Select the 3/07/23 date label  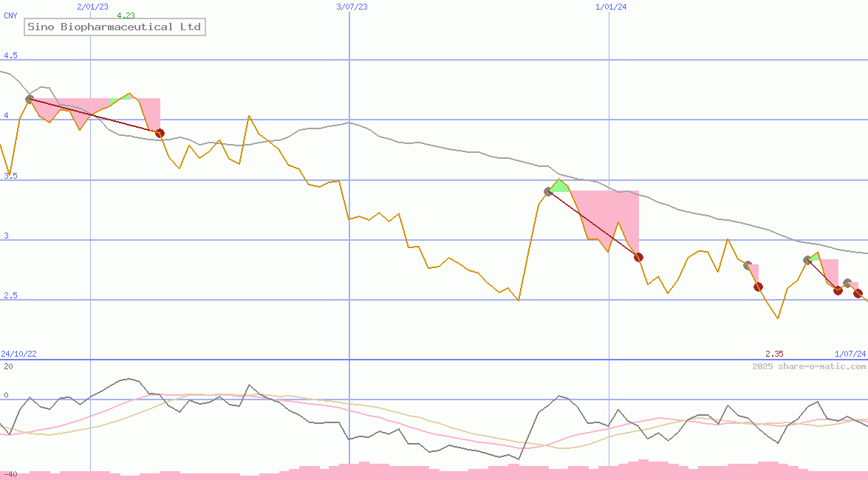352,7
